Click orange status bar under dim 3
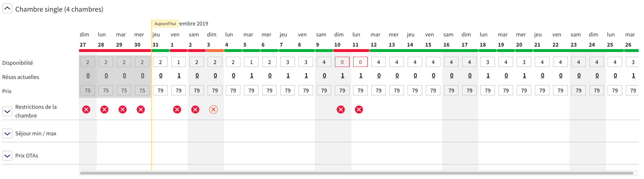 click(215, 51)
